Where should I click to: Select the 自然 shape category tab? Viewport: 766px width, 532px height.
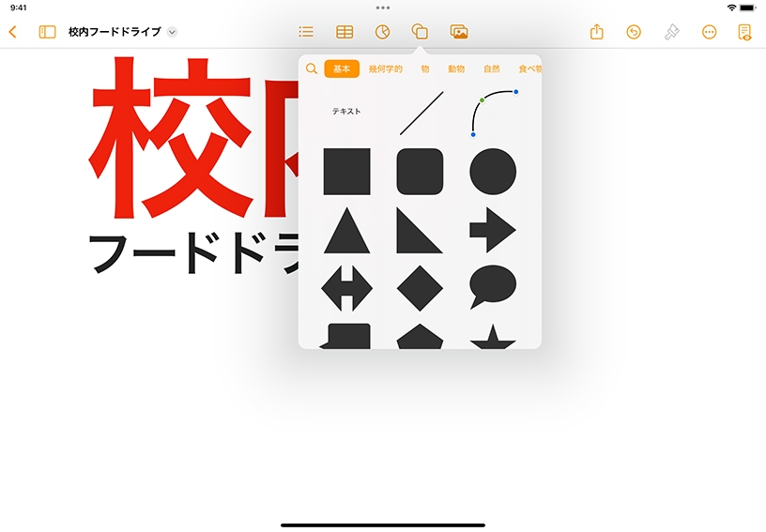pyautogui.click(x=492, y=68)
